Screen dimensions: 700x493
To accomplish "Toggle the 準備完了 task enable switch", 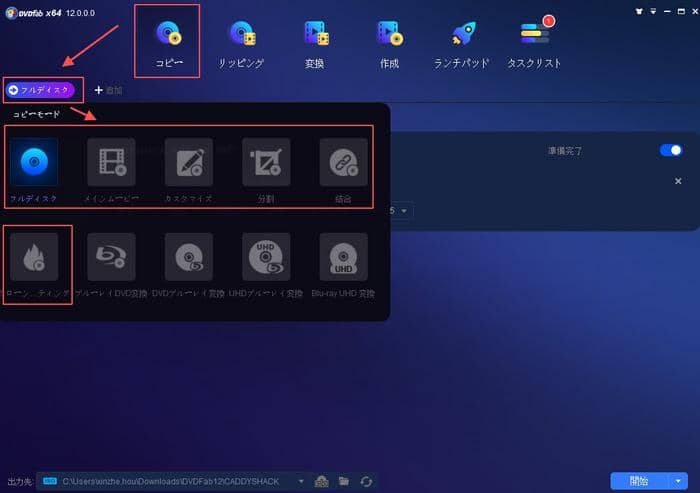I will click(671, 150).
